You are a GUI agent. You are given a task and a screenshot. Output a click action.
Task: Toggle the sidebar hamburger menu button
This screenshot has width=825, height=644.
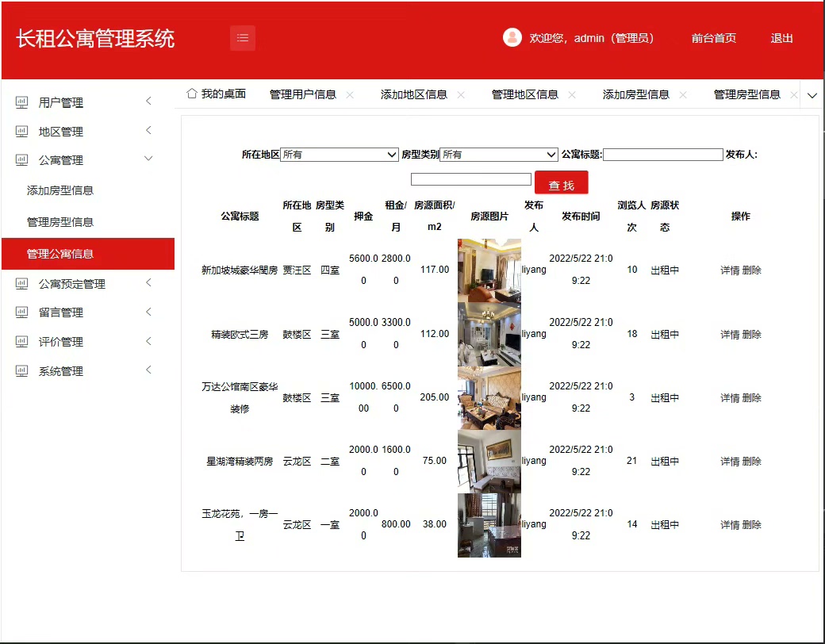[243, 38]
